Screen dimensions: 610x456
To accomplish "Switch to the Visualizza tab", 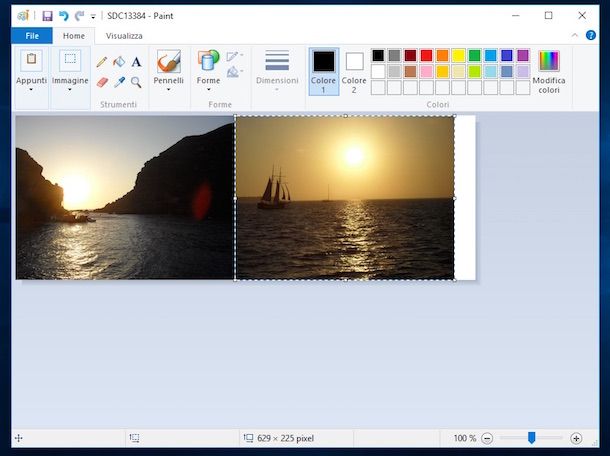I will [x=124, y=36].
